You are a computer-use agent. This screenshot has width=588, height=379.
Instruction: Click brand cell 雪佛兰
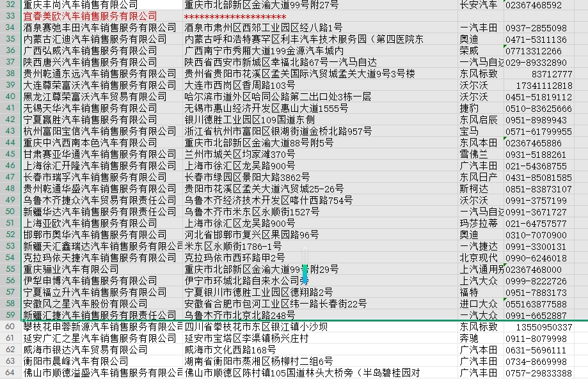(481, 154)
